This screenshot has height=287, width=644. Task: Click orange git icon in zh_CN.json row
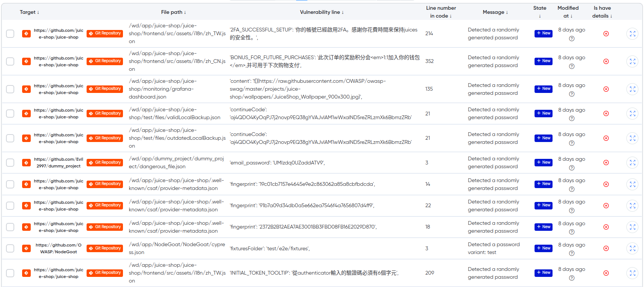pyautogui.click(x=26, y=61)
